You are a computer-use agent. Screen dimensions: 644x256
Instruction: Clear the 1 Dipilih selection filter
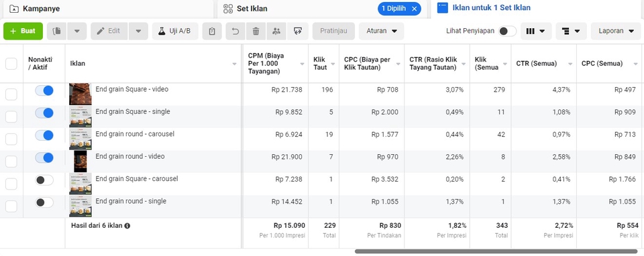pyautogui.click(x=415, y=9)
